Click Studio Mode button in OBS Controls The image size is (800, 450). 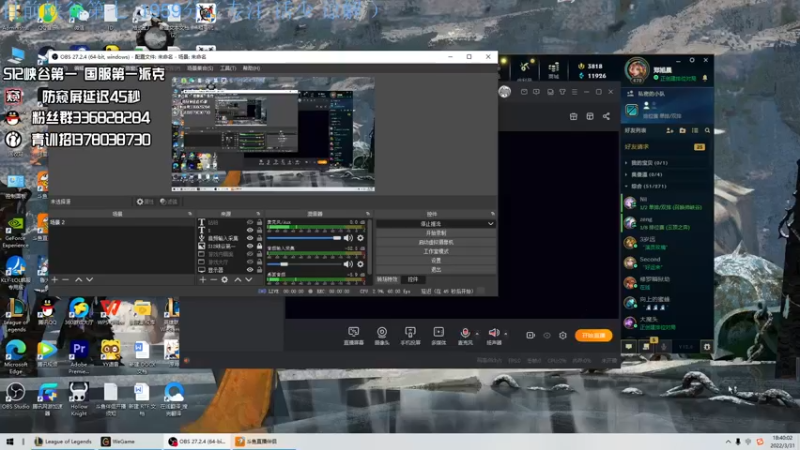click(436, 251)
